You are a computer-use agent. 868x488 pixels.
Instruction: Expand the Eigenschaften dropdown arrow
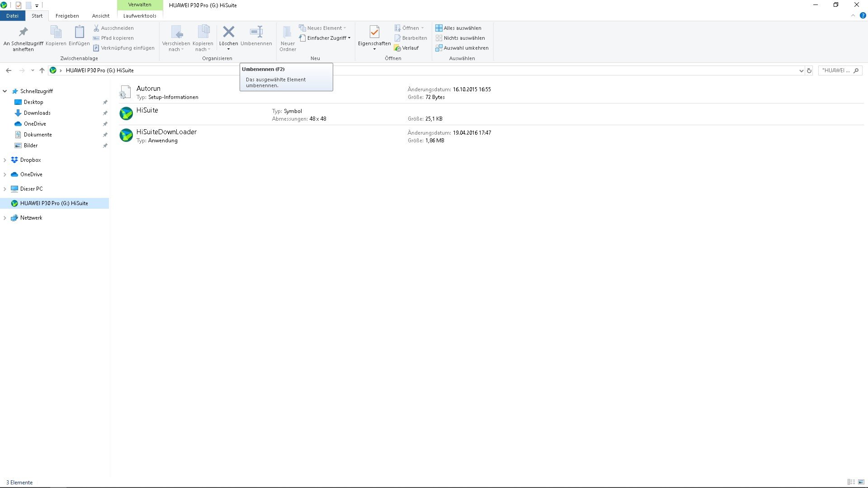[374, 49]
